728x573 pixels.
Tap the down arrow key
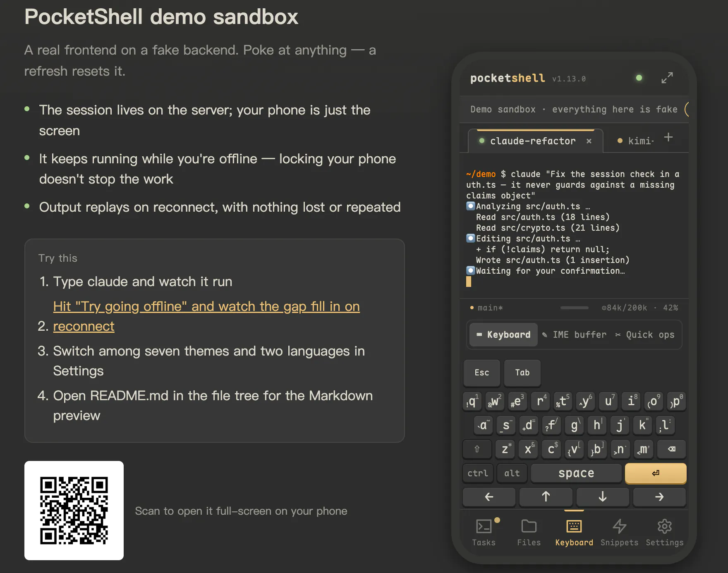click(603, 497)
